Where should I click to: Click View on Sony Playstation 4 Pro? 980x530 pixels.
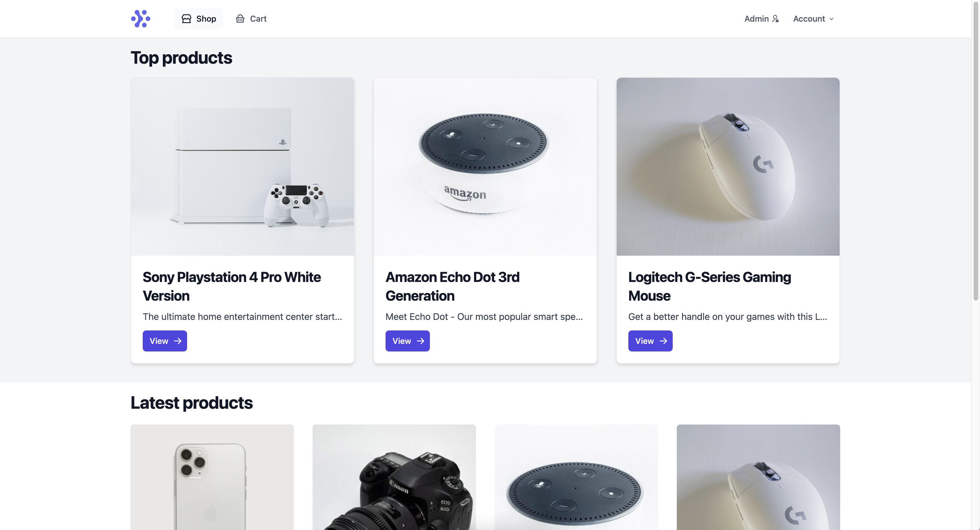point(164,341)
